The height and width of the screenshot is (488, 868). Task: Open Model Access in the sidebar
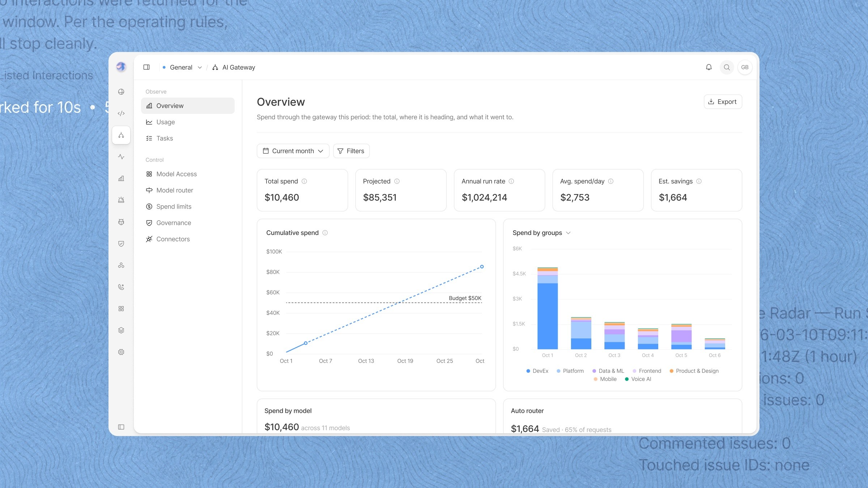pos(188,174)
